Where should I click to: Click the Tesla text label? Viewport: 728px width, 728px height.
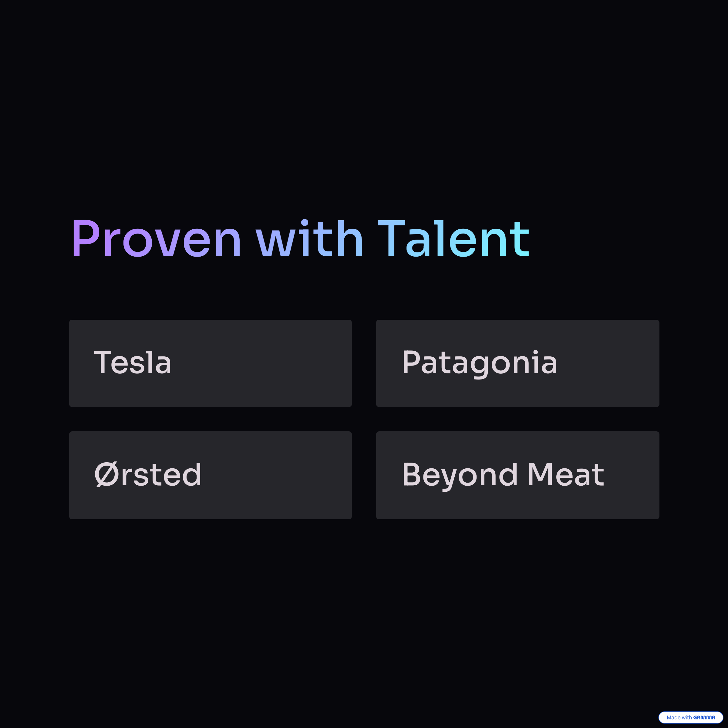(133, 362)
